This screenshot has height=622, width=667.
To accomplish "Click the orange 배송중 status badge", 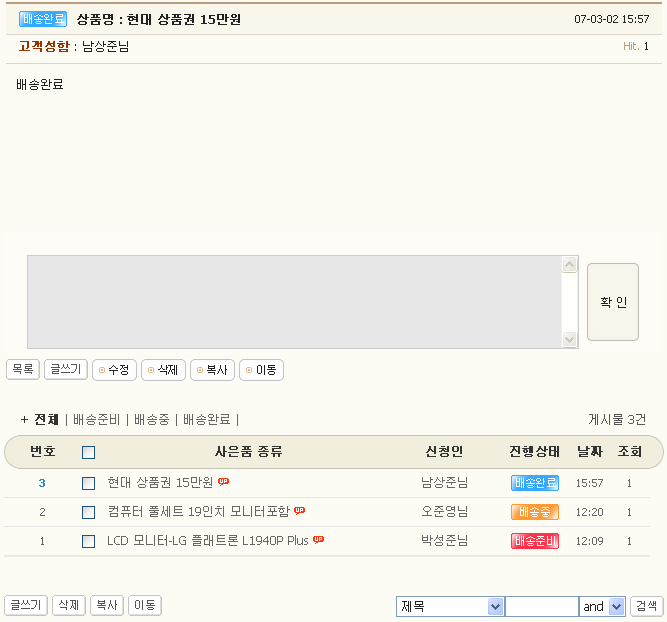I will point(534,512).
